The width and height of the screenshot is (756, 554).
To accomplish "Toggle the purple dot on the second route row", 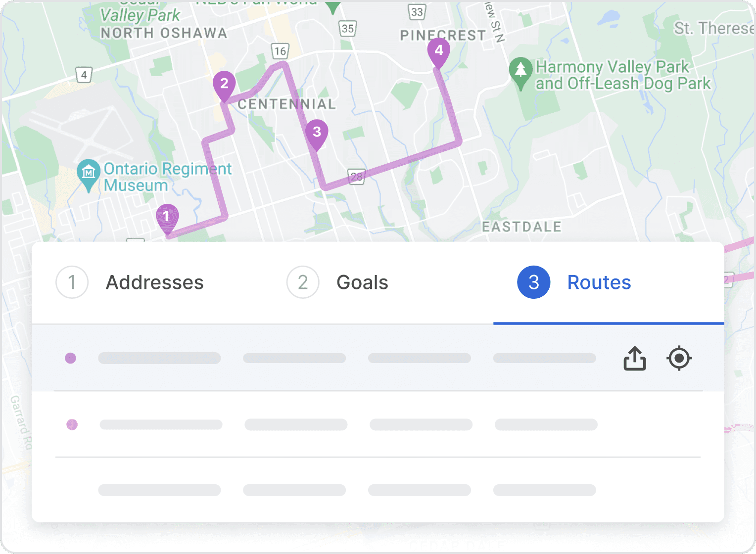I will coord(72,424).
